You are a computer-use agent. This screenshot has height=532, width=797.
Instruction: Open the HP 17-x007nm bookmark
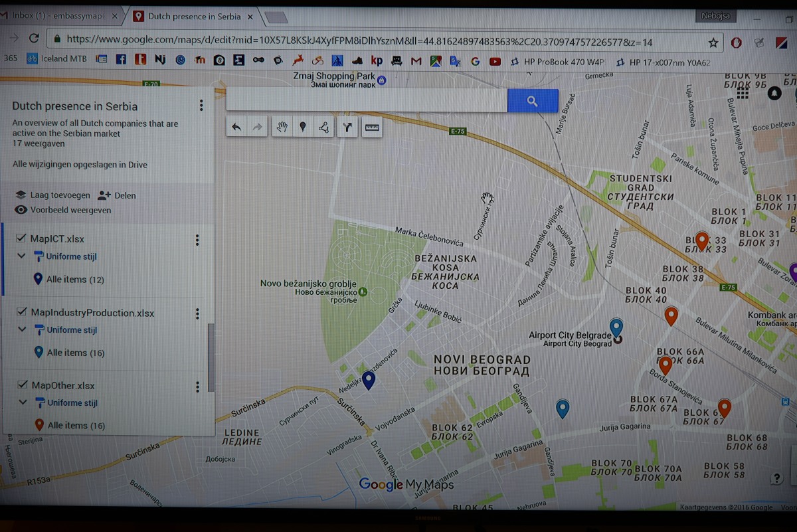(664, 63)
